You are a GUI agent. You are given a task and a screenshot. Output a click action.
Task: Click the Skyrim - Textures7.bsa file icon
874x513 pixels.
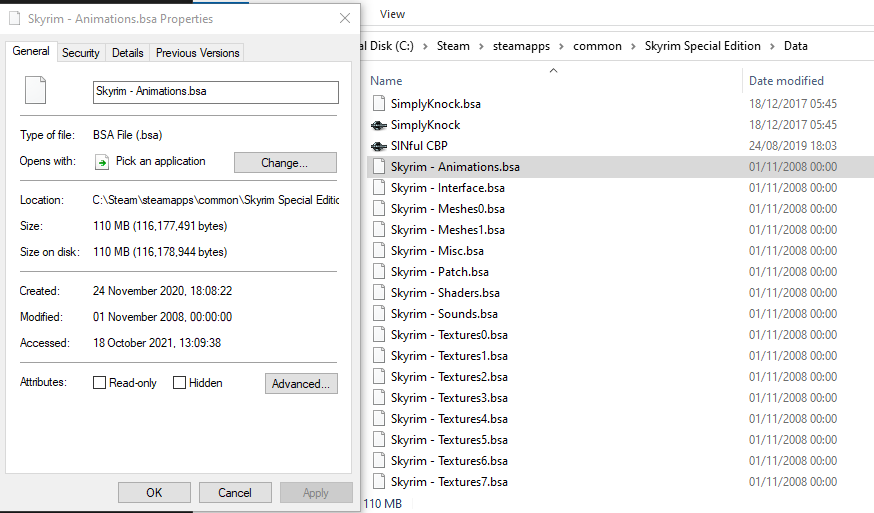(x=379, y=482)
